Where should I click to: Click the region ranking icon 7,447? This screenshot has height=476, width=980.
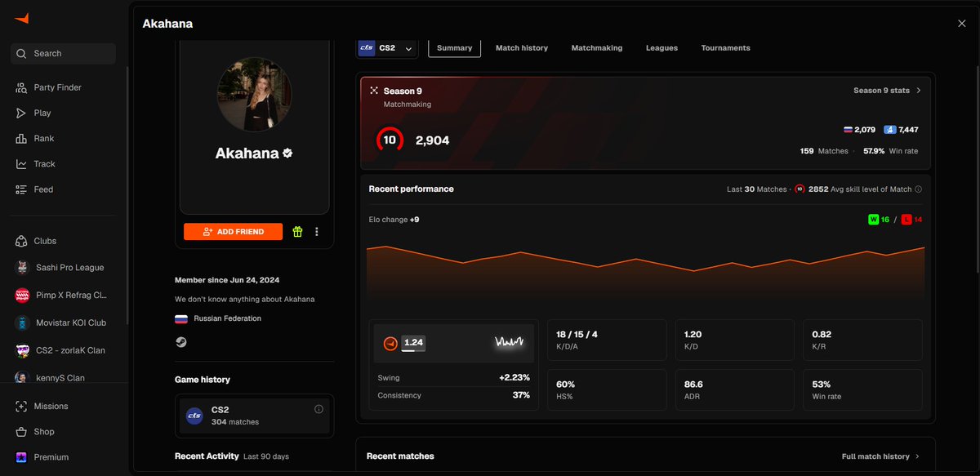tap(902, 130)
